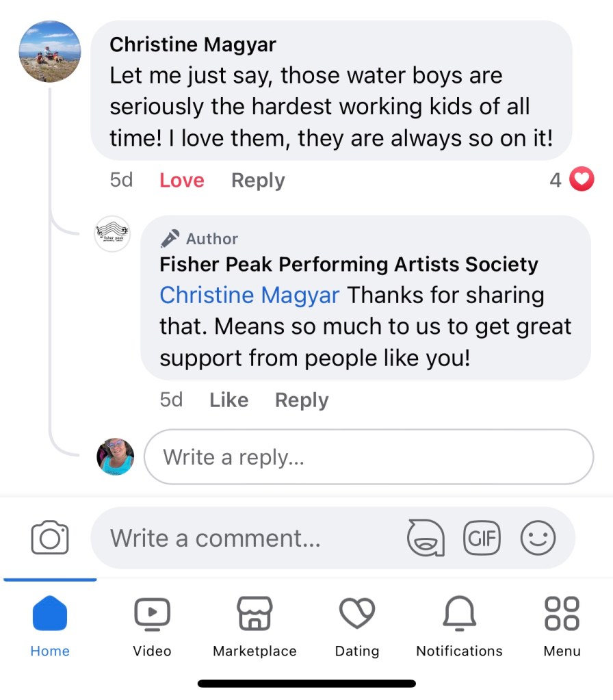Open the blue Christine Magyar mention link

click(249, 296)
